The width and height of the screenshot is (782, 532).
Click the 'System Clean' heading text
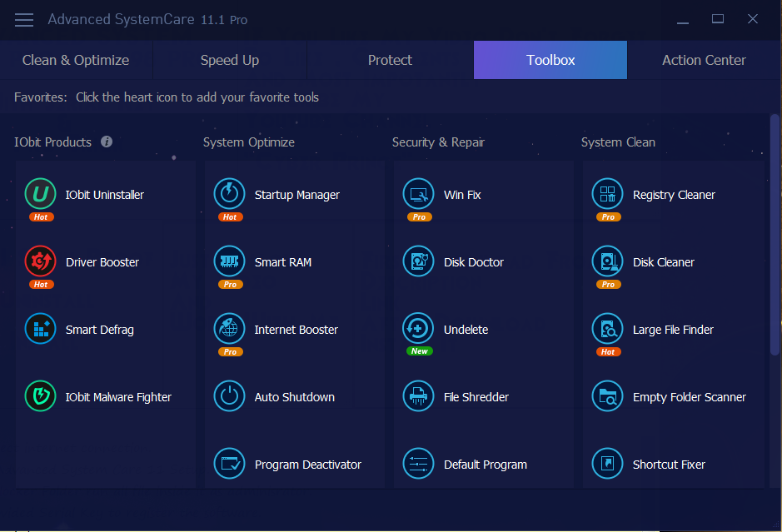618,142
